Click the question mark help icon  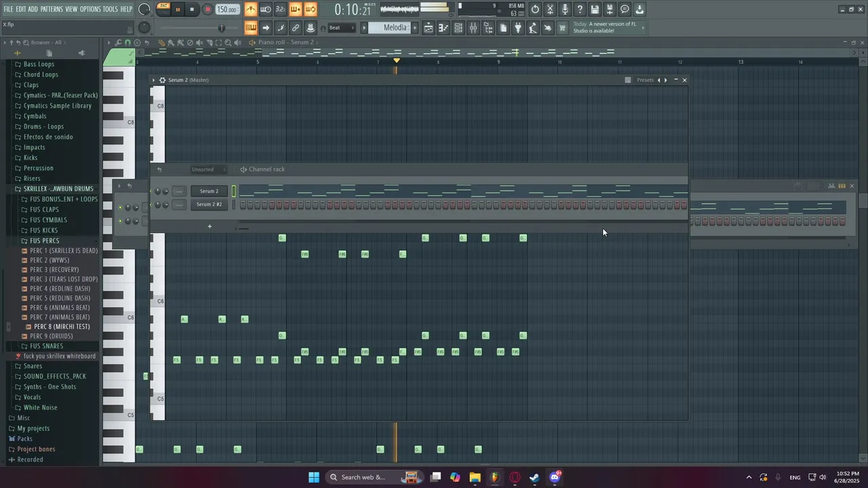[x=580, y=9]
